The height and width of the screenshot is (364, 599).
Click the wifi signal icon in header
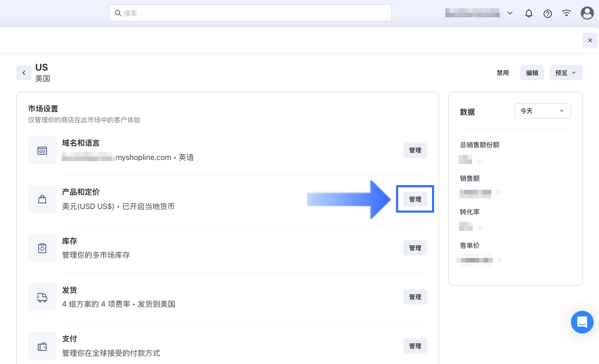pyautogui.click(x=567, y=13)
